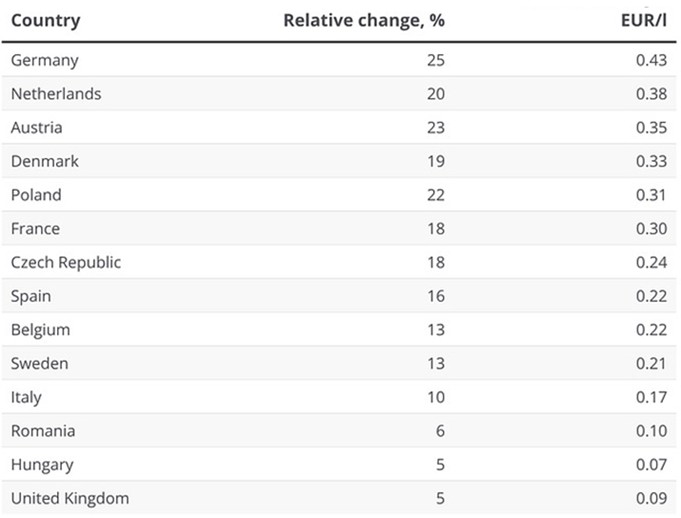Sort by Relative change, % header
Screen dimensions: 681x518
[363, 20]
